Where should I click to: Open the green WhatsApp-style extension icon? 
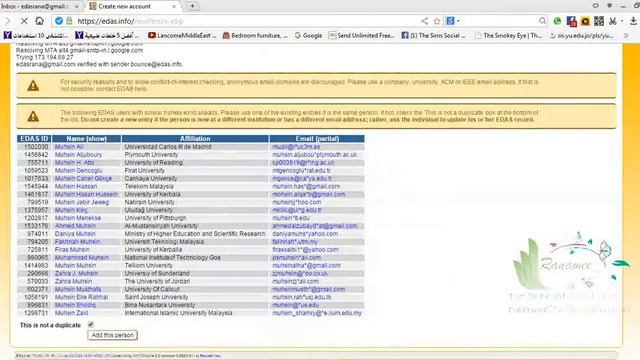click(x=557, y=21)
